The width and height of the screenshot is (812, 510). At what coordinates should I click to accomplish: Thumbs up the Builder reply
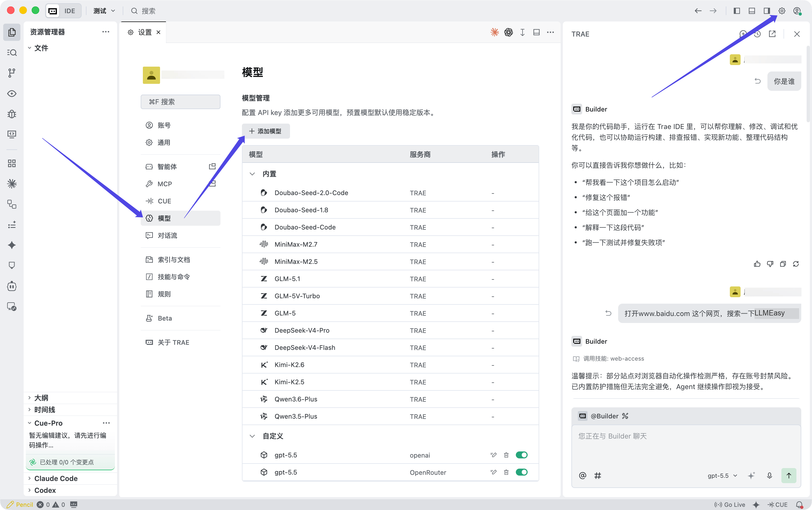757,264
